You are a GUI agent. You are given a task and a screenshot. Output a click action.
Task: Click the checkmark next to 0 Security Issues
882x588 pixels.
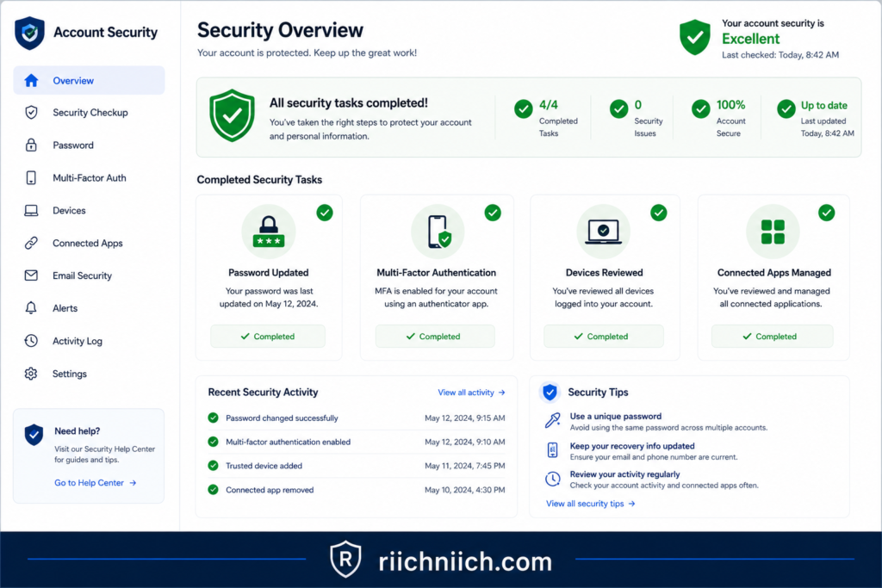coord(618,108)
